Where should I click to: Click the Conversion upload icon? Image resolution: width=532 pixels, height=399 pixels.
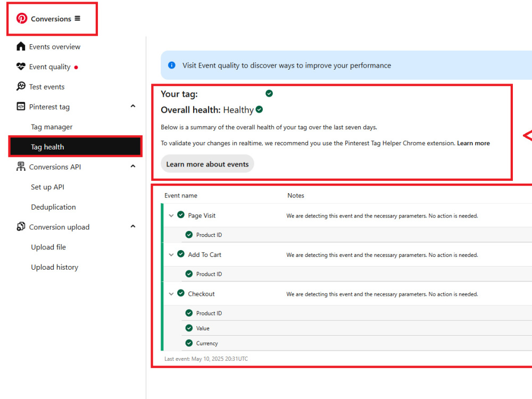click(x=21, y=226)
